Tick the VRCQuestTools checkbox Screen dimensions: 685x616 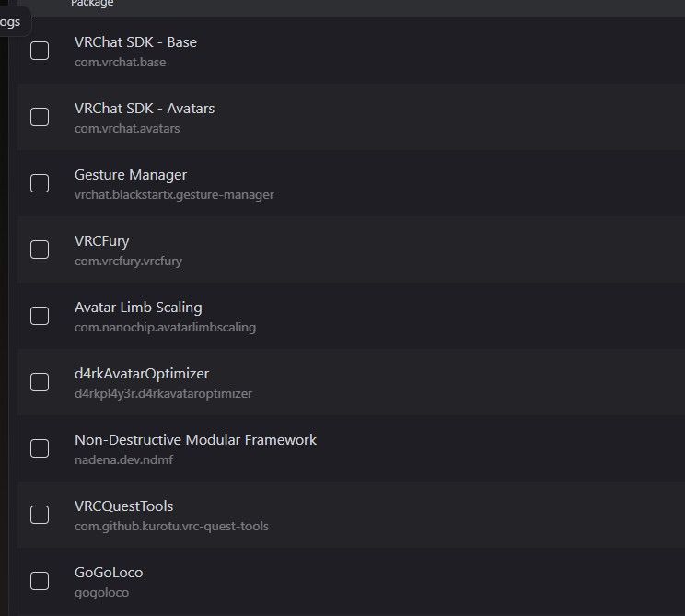40,515
